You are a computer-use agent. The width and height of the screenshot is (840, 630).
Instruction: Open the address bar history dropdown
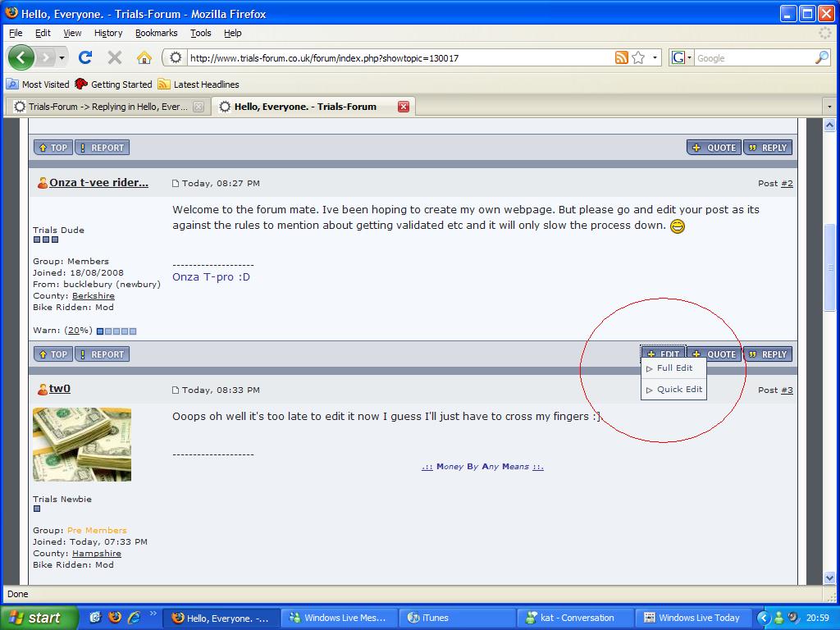tap(655, 57)
